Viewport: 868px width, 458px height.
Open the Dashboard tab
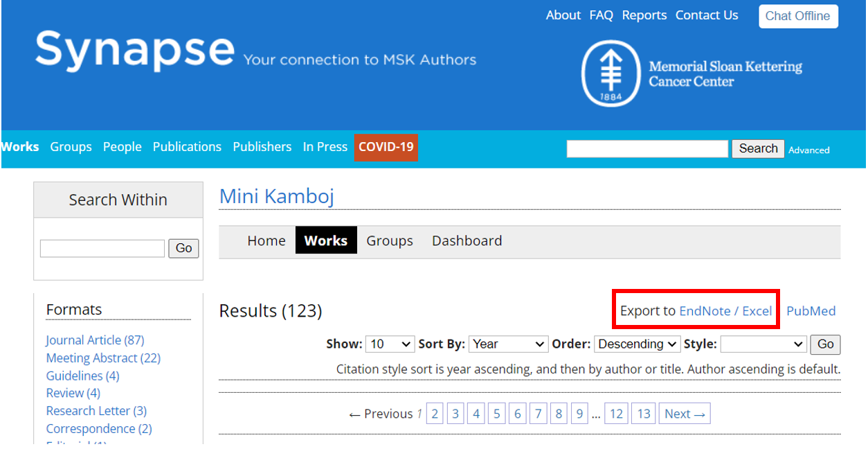pyautogui.click(x=467, y=240)
